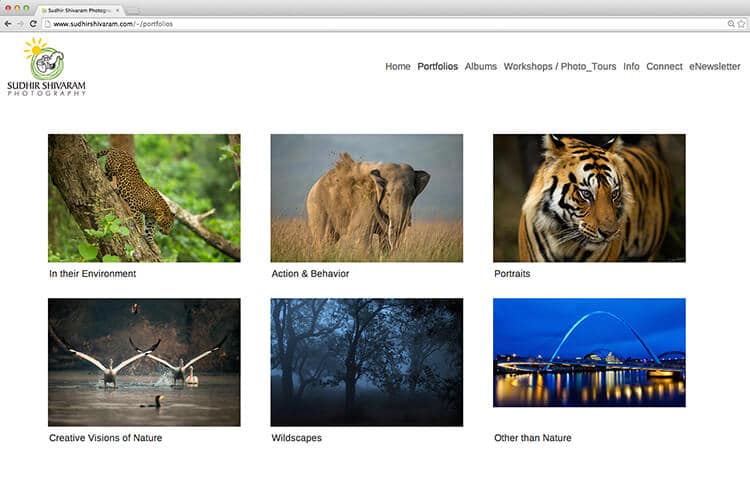Open the elephant Action & Behavior thumbnail
The width and height of the screenshot is (750, 486).
tap(366, 198)
